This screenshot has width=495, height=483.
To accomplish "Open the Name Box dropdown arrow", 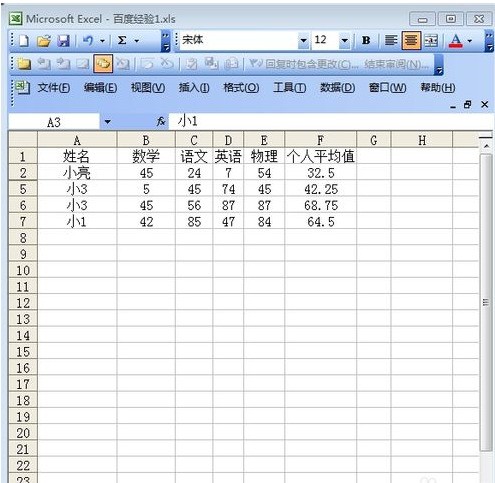I will (107, 122).
